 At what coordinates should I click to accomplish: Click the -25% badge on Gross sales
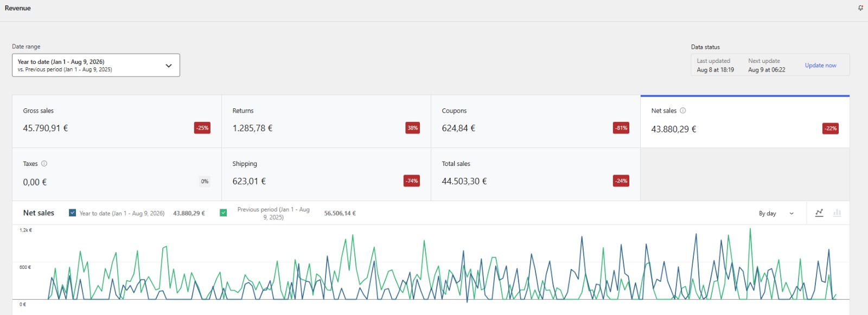[x=202, y=128]
